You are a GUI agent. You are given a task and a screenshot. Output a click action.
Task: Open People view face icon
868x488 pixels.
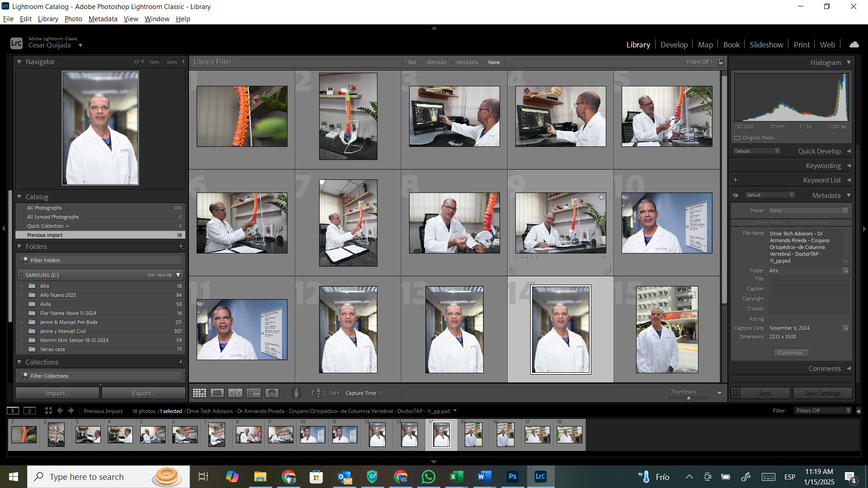click(272, 393)
